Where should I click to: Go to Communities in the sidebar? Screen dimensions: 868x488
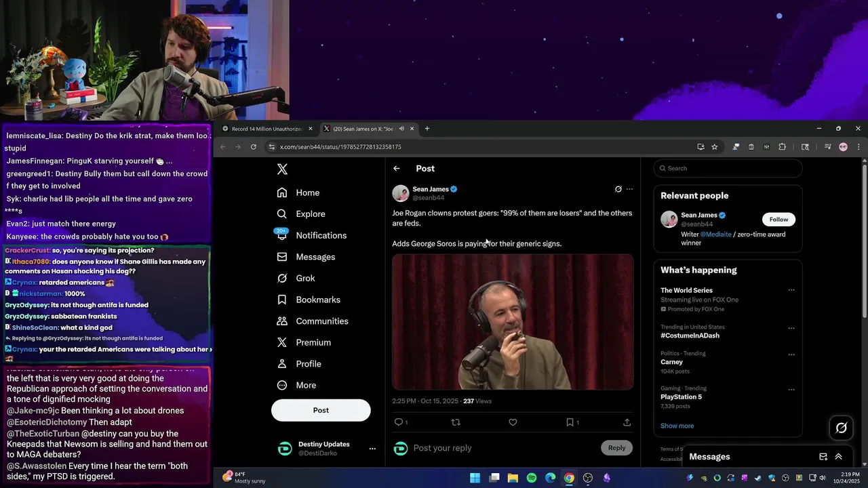click(x=313, y=321)
